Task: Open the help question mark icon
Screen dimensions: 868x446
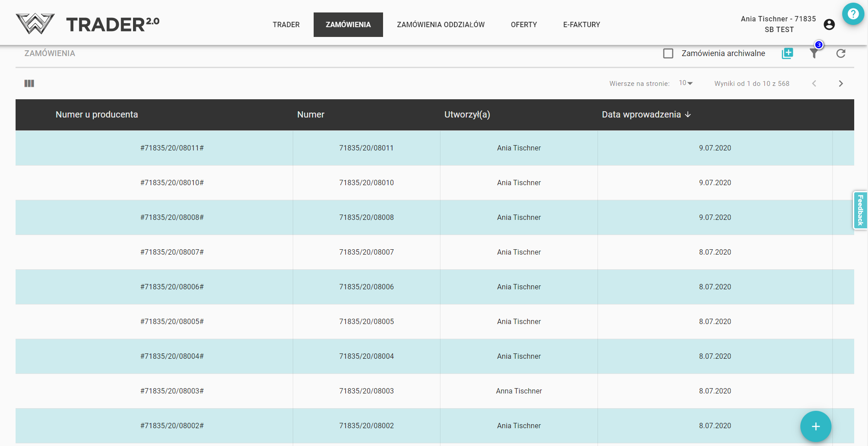Action: click(x=852, y=14)
